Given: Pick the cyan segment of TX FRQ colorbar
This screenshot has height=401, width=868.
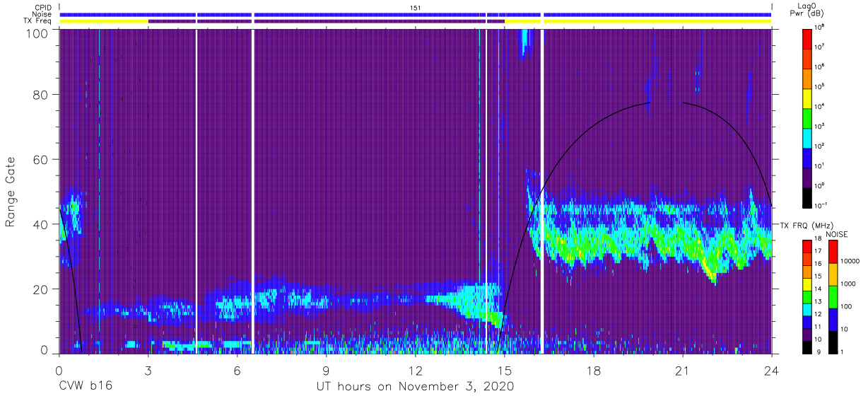Looking at the screenshot, I should [808, 309].
